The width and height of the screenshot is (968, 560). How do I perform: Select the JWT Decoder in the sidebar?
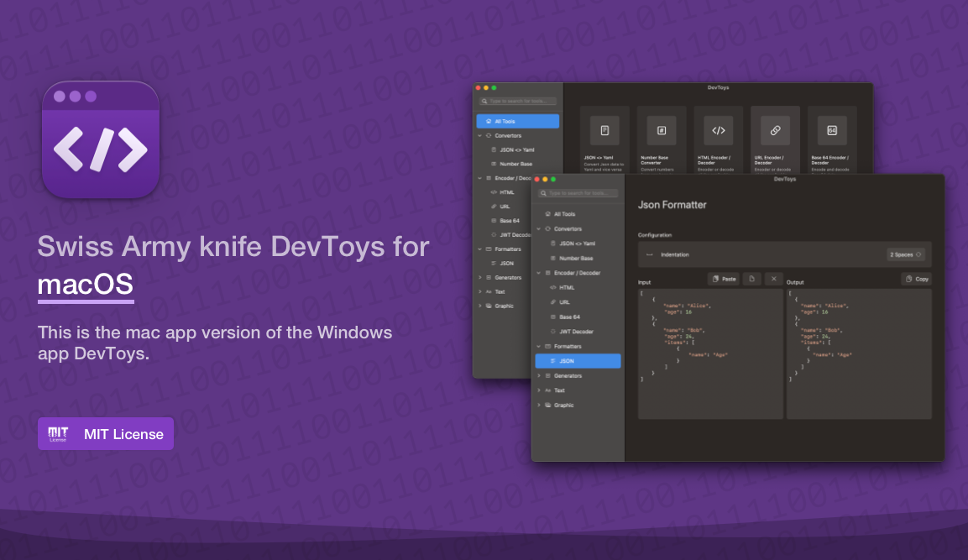[x=573, y=331]
